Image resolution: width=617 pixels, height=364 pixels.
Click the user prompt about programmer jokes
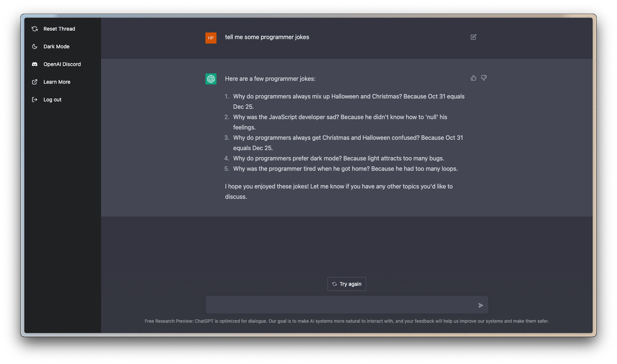[267, 37]
